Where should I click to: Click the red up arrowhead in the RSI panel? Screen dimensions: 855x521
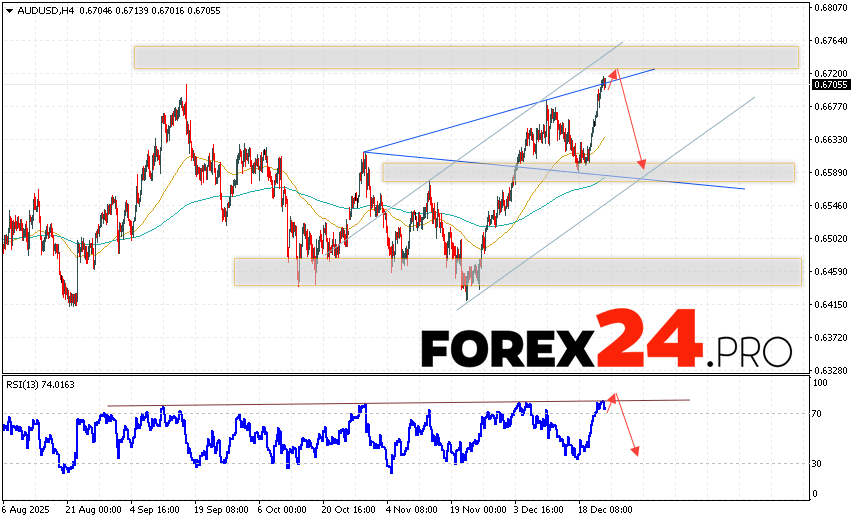pos(614,396)
